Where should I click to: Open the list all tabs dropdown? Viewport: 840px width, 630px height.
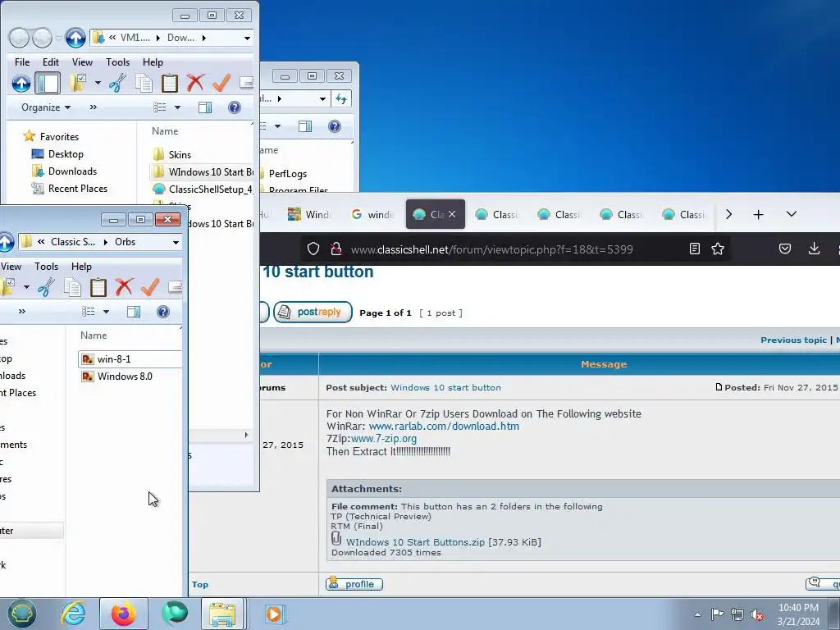click(x=792, y=214)
